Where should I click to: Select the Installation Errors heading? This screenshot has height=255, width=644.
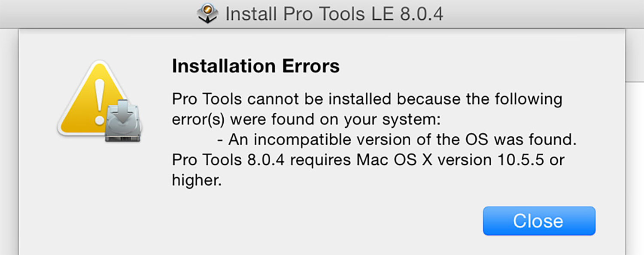pos(255,66)
